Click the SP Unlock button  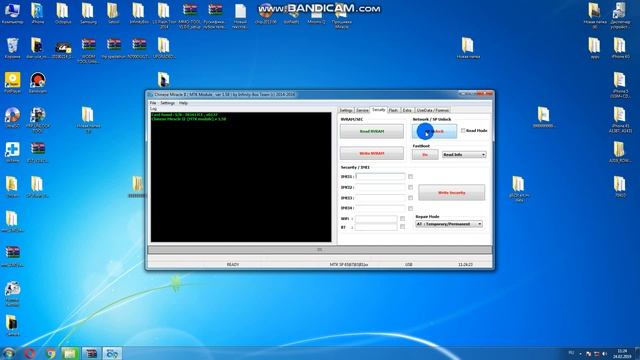point(434,131)
